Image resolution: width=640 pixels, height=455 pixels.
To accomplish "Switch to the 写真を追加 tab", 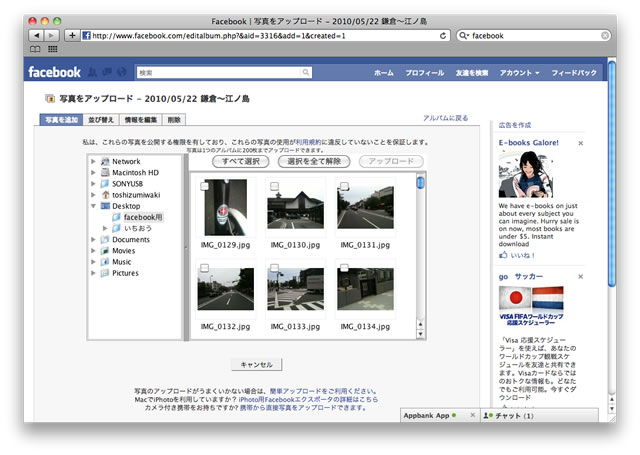I will tap(61, 120).
